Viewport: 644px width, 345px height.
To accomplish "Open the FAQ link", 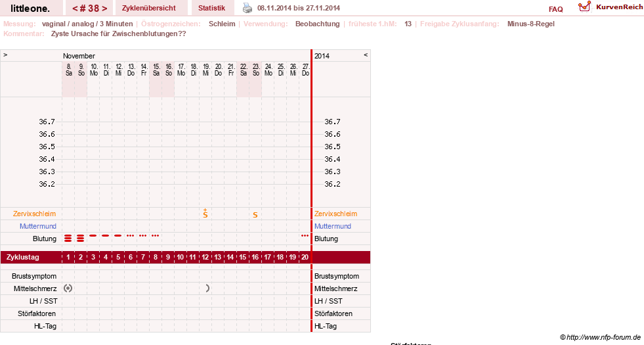I will pyautogui.click(x=555, y=9).
